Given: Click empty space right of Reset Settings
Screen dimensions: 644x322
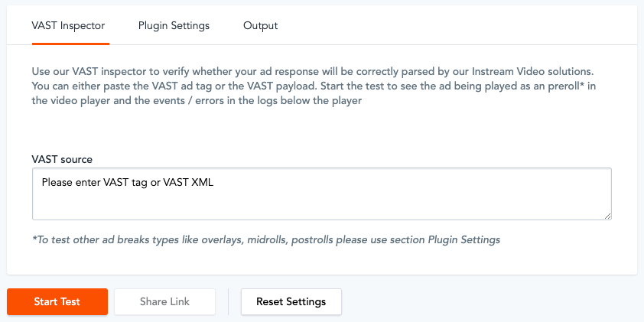Looking at the screenshot, I should 490,301.
